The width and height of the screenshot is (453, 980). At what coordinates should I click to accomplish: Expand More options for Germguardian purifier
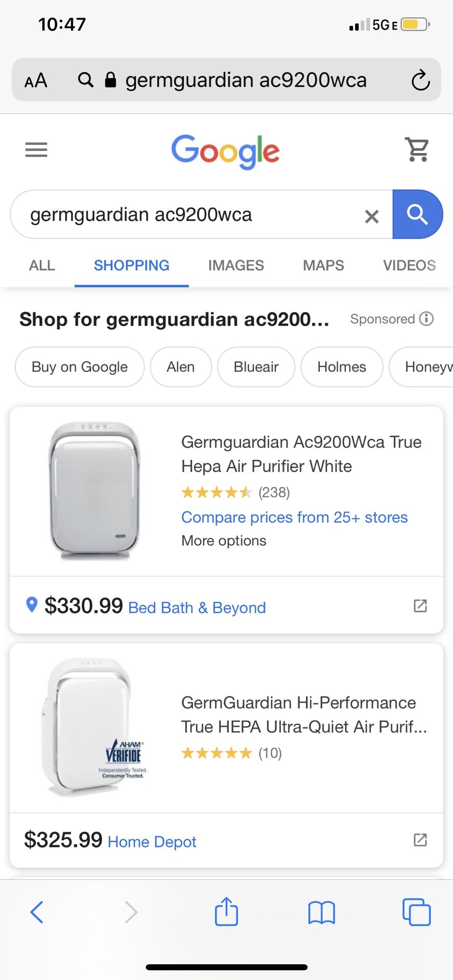(224, 541)
